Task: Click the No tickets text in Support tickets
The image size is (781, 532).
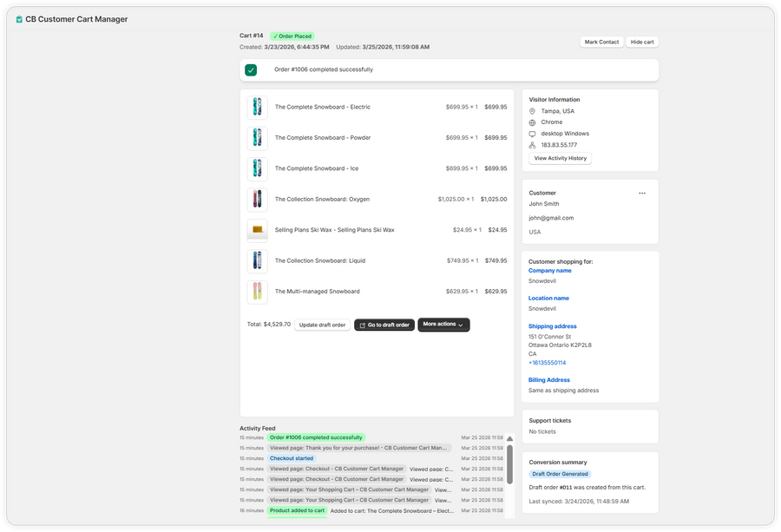Action: [541, 432]
